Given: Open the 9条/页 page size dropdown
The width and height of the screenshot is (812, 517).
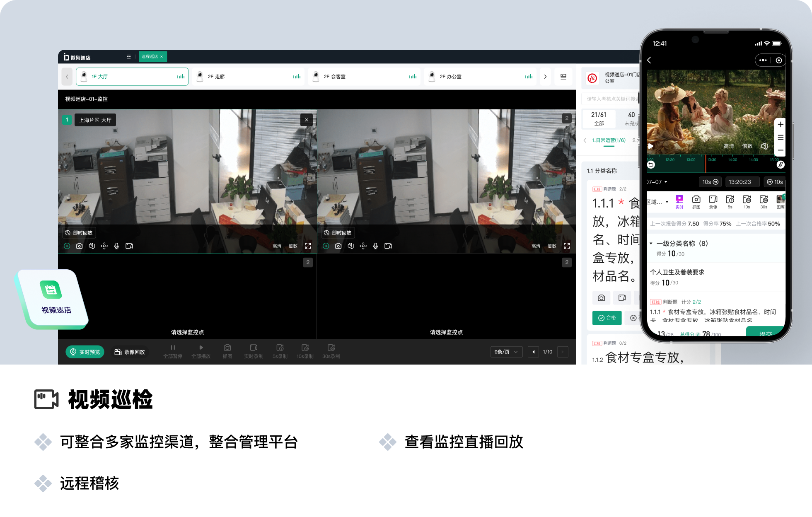Looking at the screenshot, I should pyautogui.click(x=506, y=352).
